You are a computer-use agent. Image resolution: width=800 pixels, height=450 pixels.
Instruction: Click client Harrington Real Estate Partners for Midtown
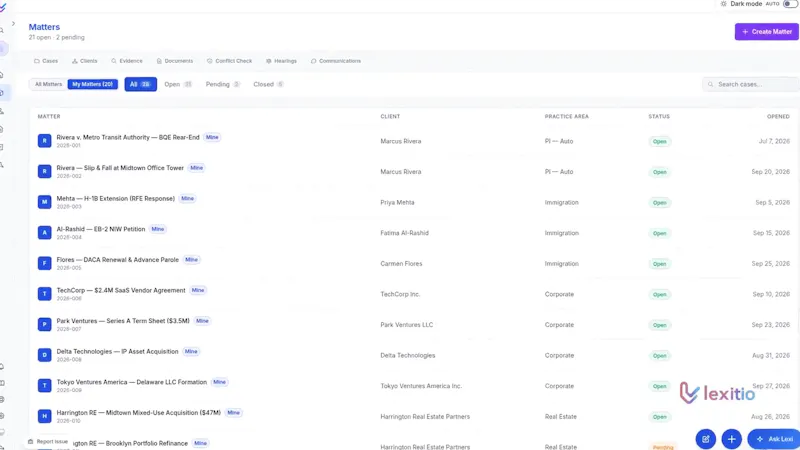(425, 417)
